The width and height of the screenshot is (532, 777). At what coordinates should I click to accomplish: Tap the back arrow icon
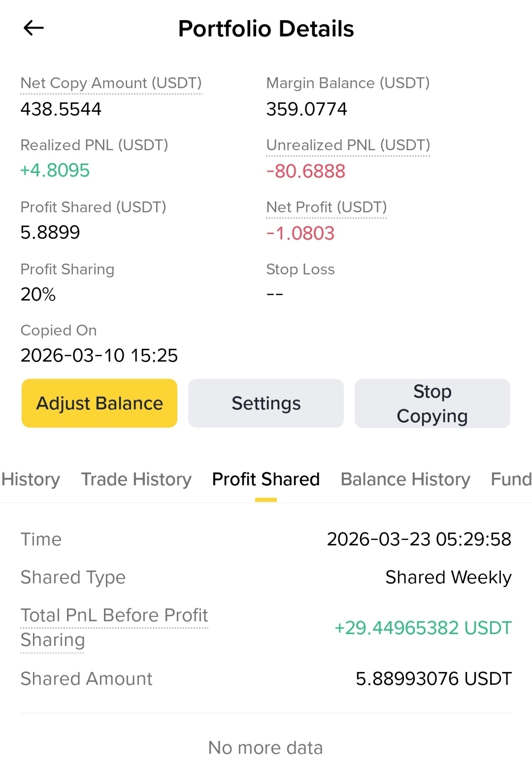pos(33,28)
